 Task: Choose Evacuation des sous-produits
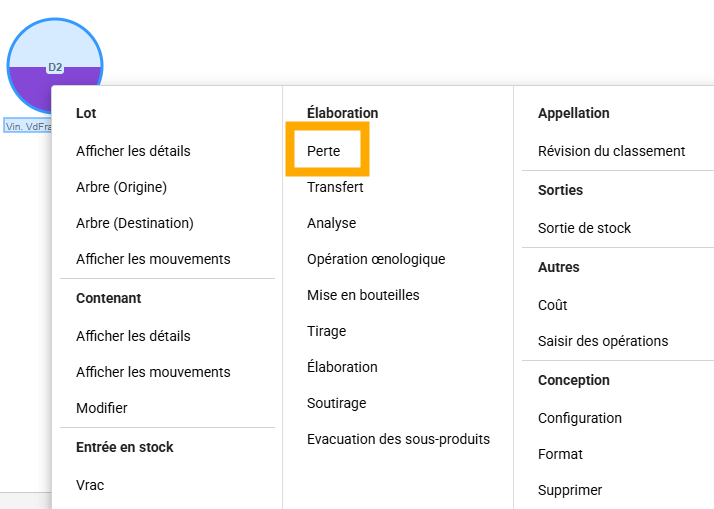point(398,439)
